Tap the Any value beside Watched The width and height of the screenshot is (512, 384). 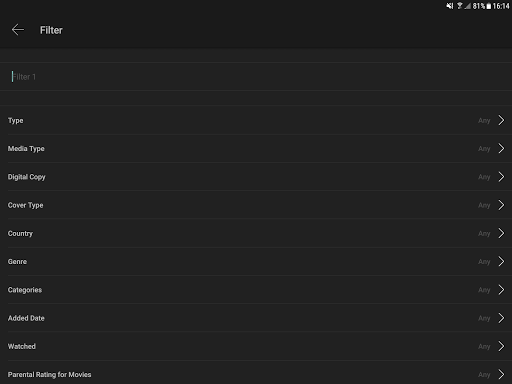click(484, 347)
